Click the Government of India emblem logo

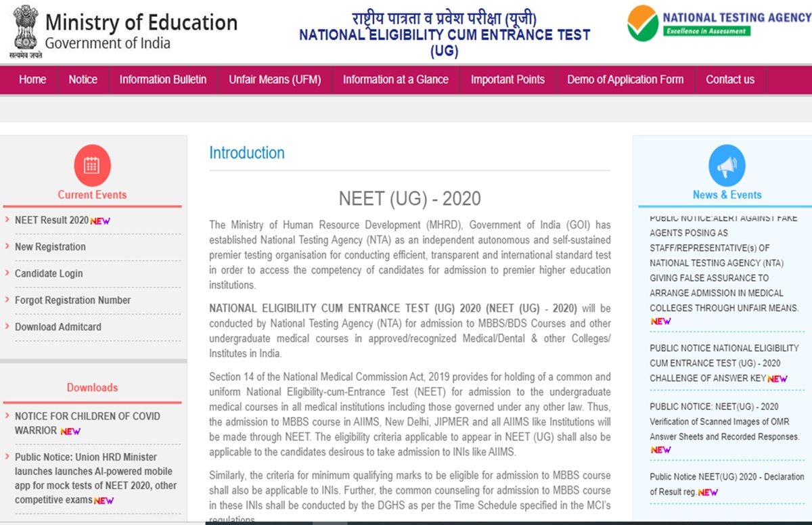coord(25,31)
